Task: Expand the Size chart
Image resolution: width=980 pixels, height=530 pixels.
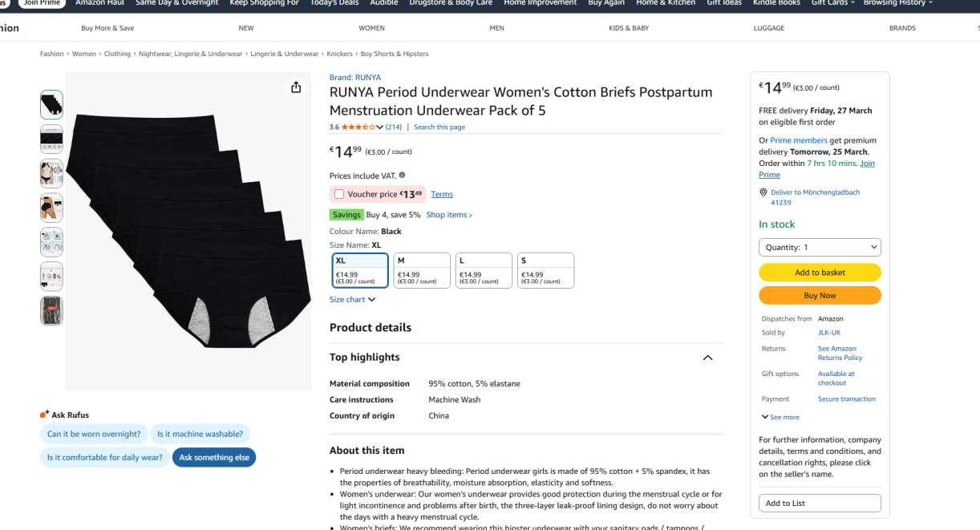Action: click(352, 300)
